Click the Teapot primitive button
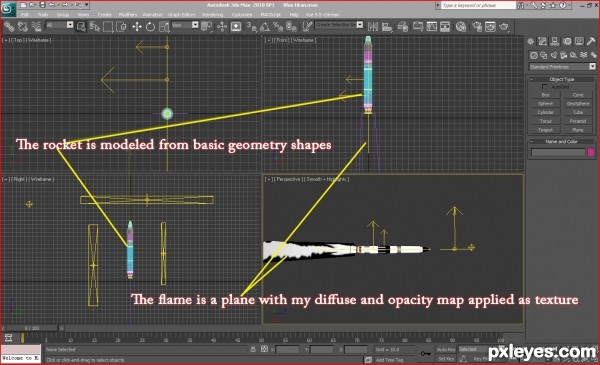 point(545,130)
